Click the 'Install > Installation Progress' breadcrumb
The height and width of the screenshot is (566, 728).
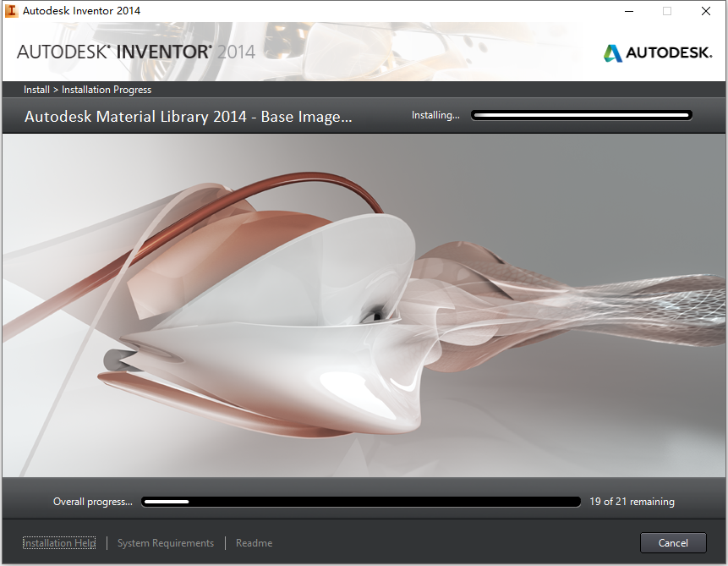click(87, 89)
